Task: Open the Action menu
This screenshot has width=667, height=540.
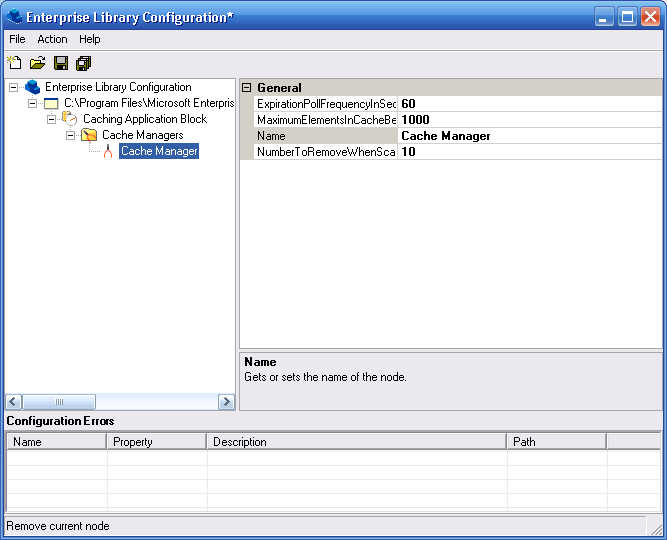Action: pos(52,39)
